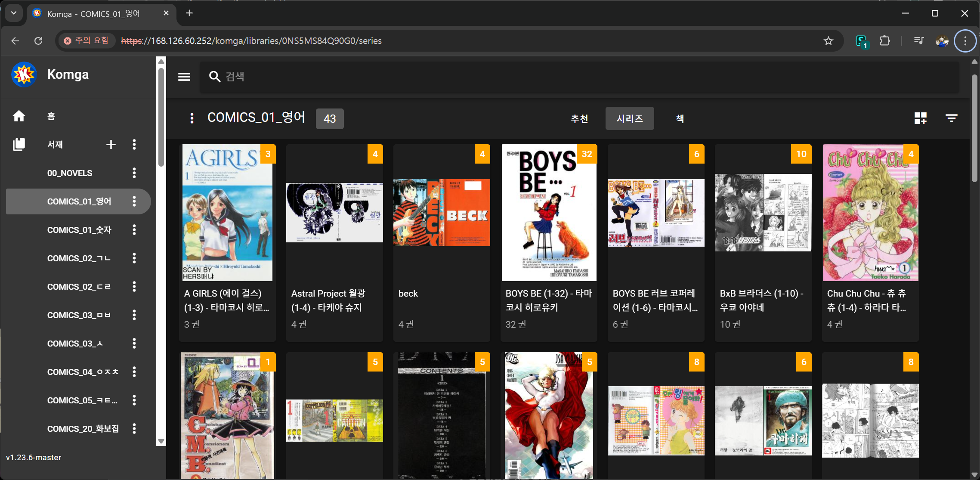This screenshot has height=480, width=980.
Task: Expand the browser tab search dropdown
Action: click(x=14, y=13)
